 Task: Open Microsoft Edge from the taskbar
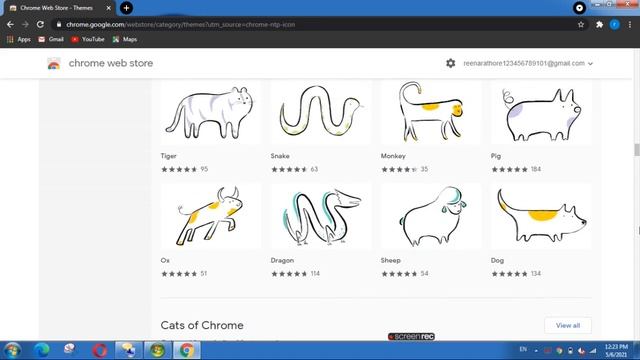pyautogui.click(x=41, y=350)
